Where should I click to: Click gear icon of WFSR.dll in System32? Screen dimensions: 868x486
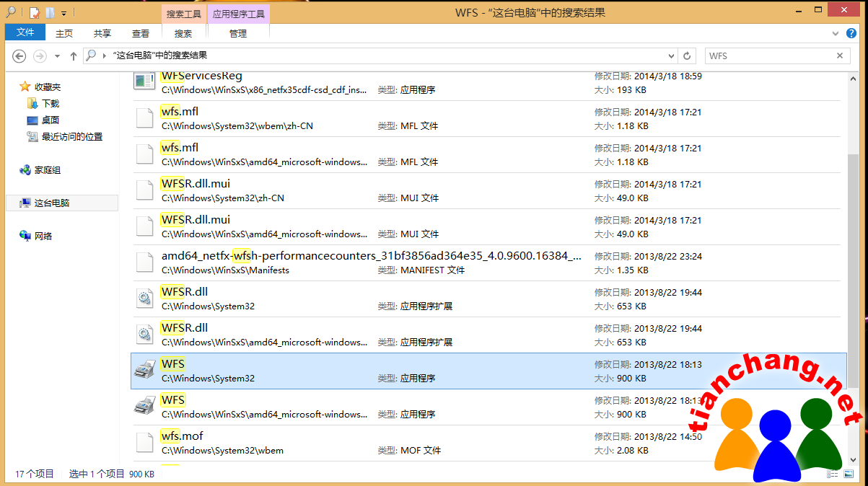point(145,299)
